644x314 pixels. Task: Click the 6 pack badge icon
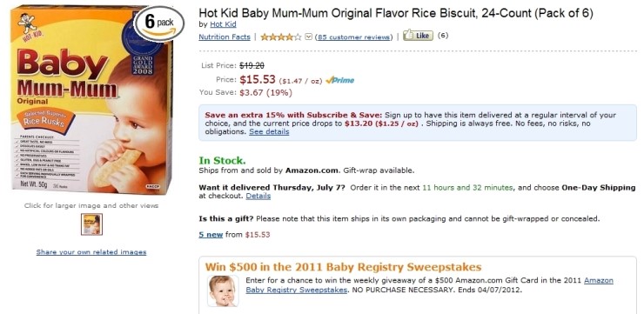click(160, 23)
